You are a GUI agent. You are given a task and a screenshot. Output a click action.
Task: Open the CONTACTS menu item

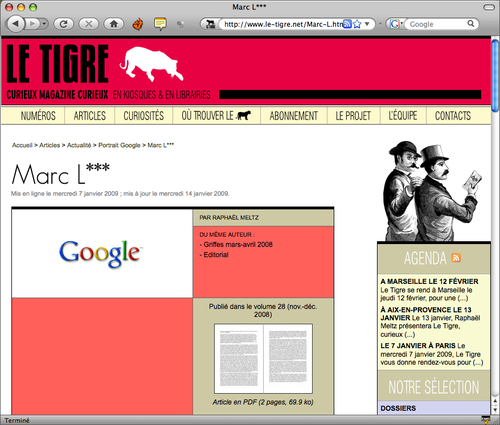453,116
